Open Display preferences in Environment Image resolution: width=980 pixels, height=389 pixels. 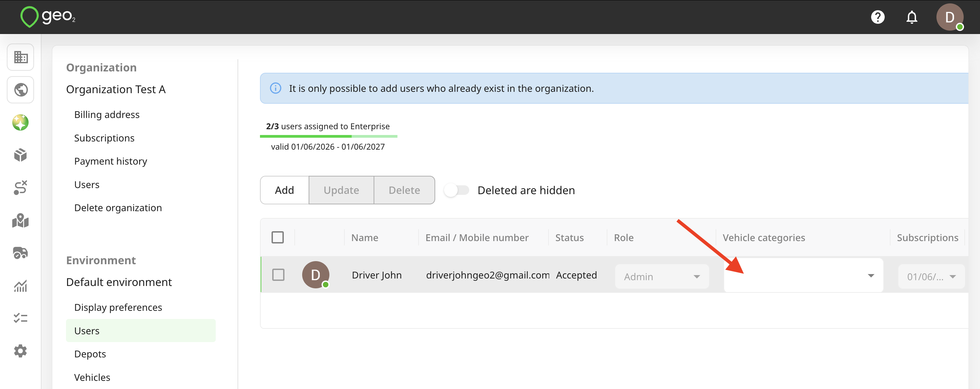[118, 307]
